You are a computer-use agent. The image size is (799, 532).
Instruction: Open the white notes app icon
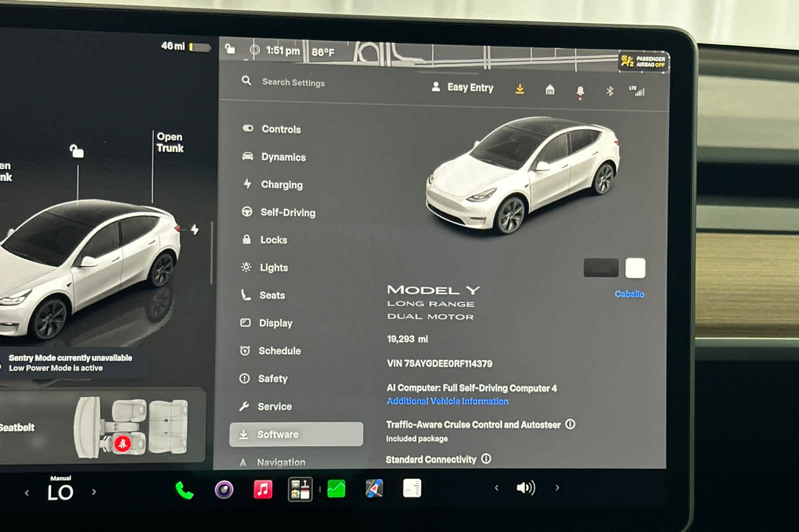(412, 488)
